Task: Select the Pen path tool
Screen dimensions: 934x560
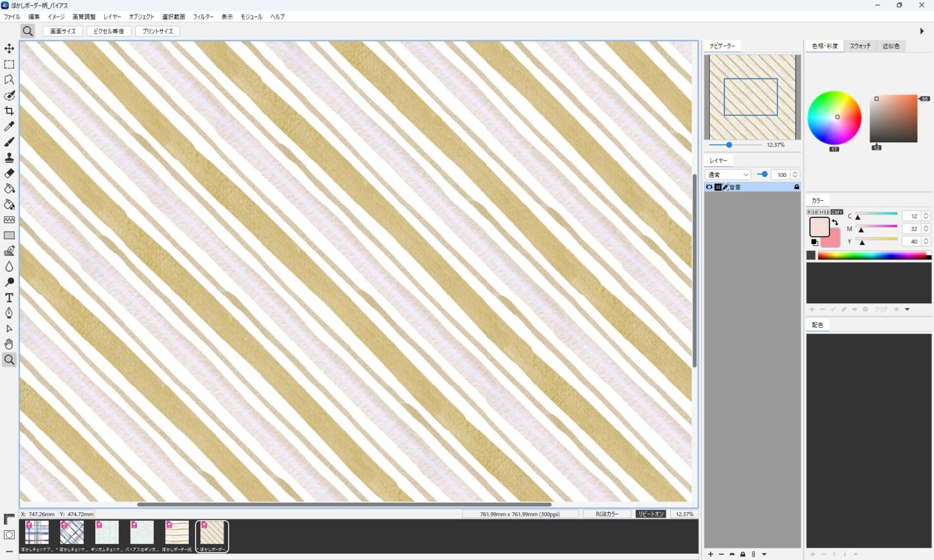Action: (9, 313)
